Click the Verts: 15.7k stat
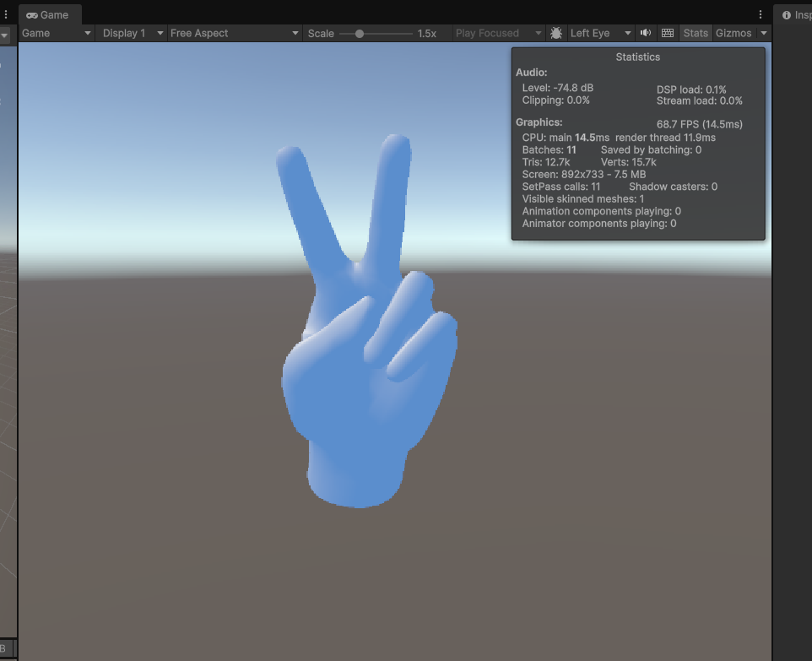 628,162
